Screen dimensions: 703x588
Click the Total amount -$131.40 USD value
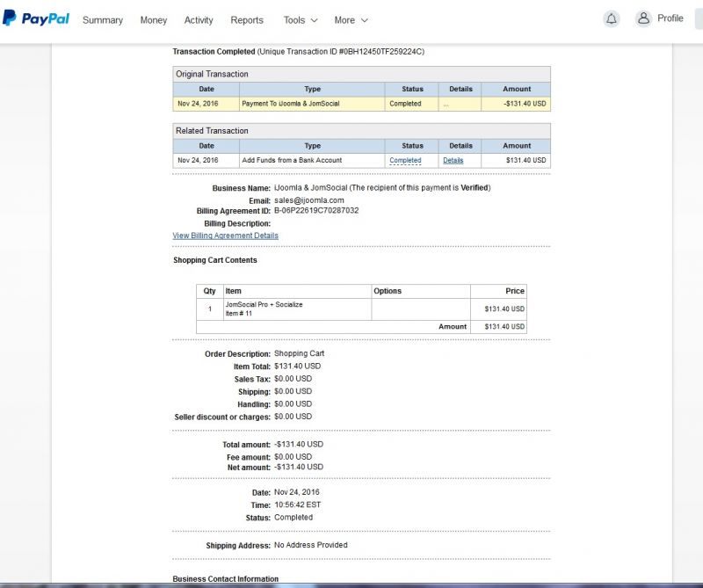(x=299, y=444)
